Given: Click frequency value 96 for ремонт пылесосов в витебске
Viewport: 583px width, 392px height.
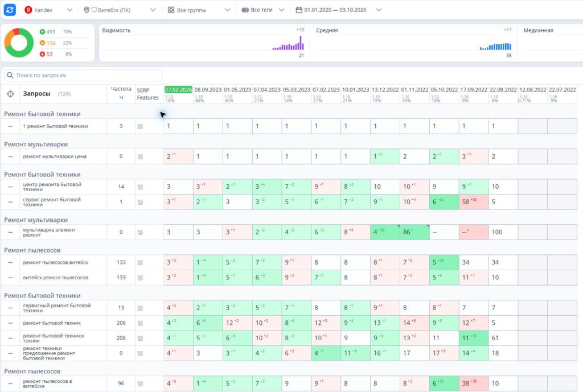Looking at the screenshot, I should pyautogui.click(x=121, y=383).
